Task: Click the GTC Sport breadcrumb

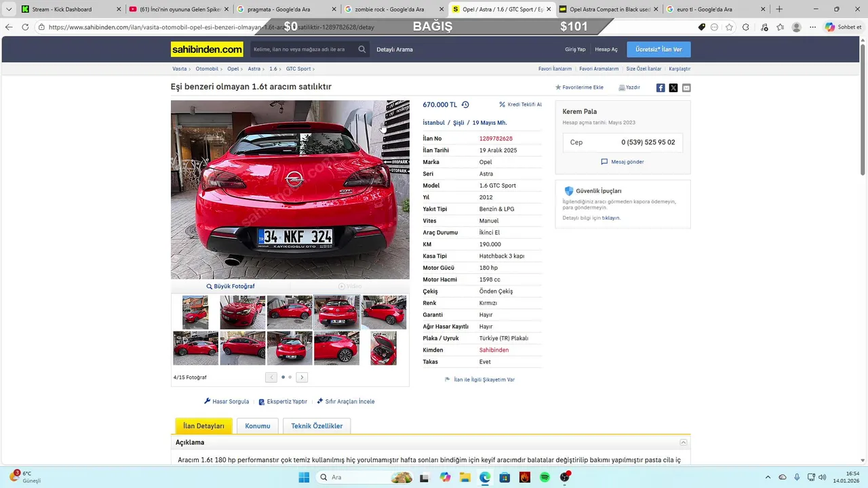Action: coord(298,69)
